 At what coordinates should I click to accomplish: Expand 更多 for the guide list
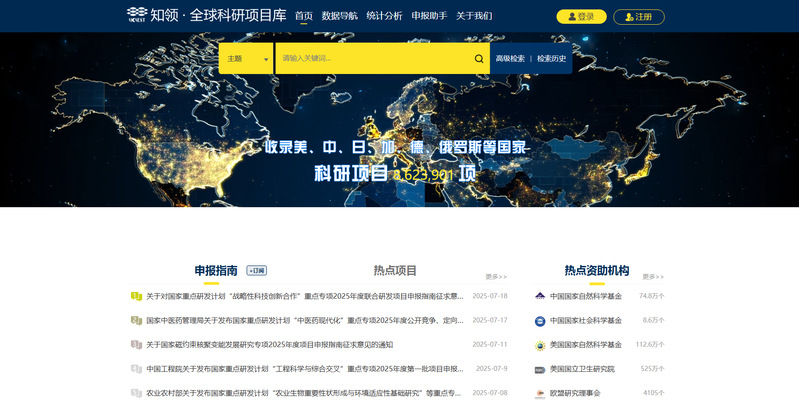(x=496, y=276)
